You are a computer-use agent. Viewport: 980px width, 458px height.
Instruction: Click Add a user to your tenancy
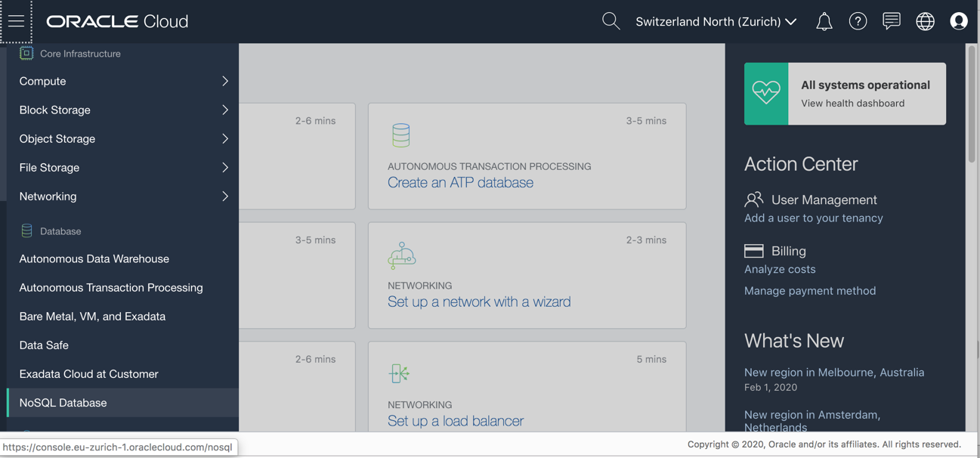click(813, 218)
